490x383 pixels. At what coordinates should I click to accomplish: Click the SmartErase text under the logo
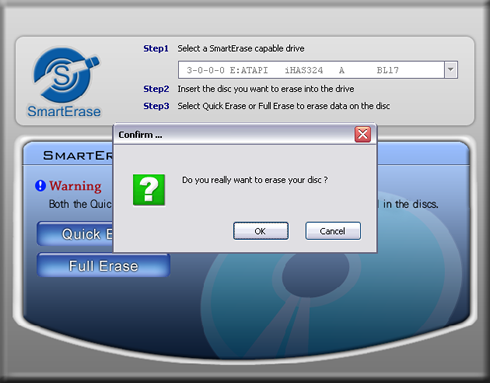tap(64, 111)
